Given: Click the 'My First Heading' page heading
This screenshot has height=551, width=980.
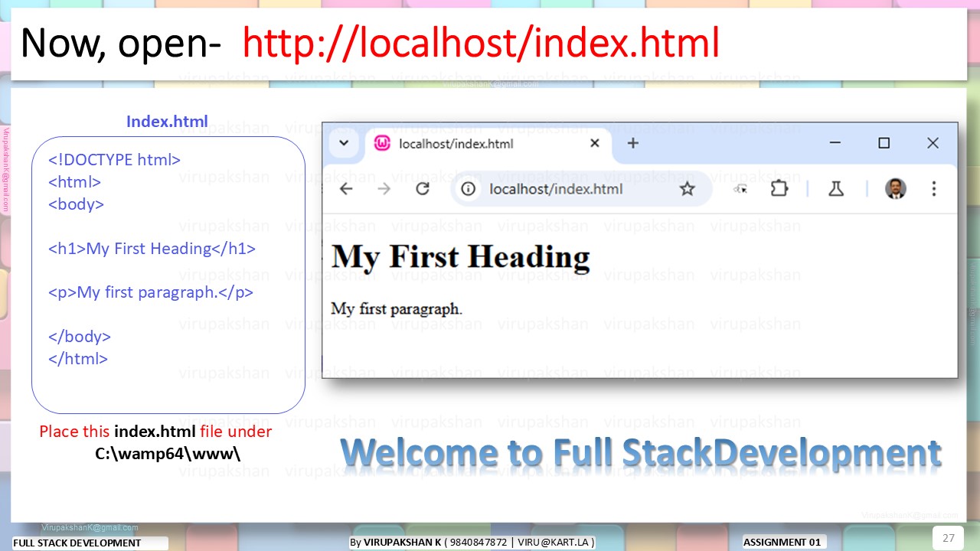Looking at the screenshot, I should coord(461,256).
